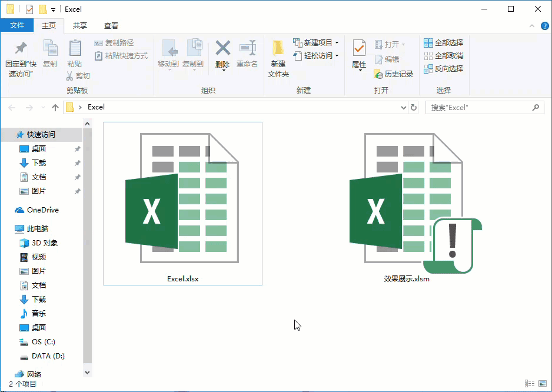Click navigation pane scroll down arrow
The width and height of the screenshot is (552, 392).
tap(88, 372)
